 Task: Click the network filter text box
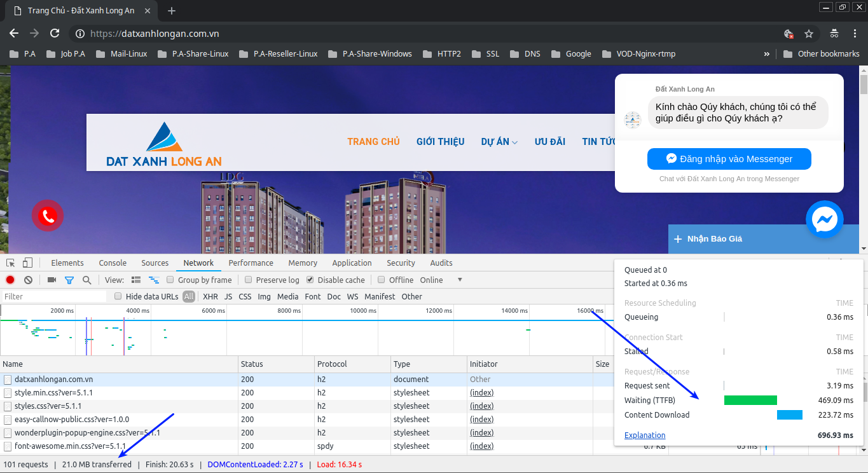[54, 296]
